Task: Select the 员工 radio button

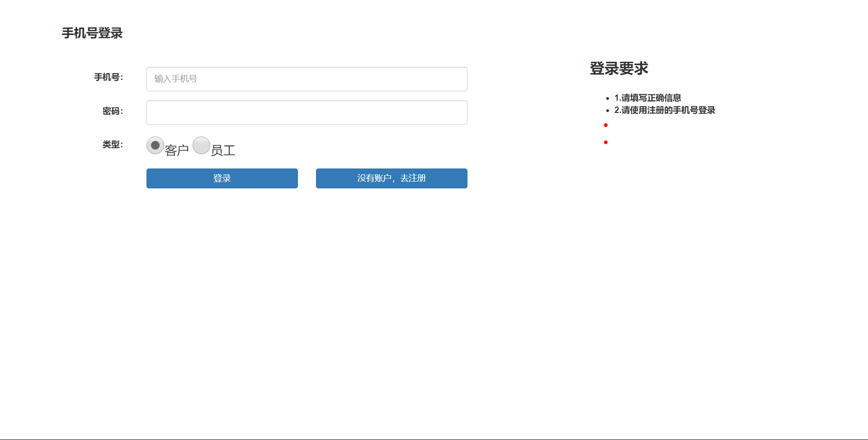Action: [x=201, y=145]
